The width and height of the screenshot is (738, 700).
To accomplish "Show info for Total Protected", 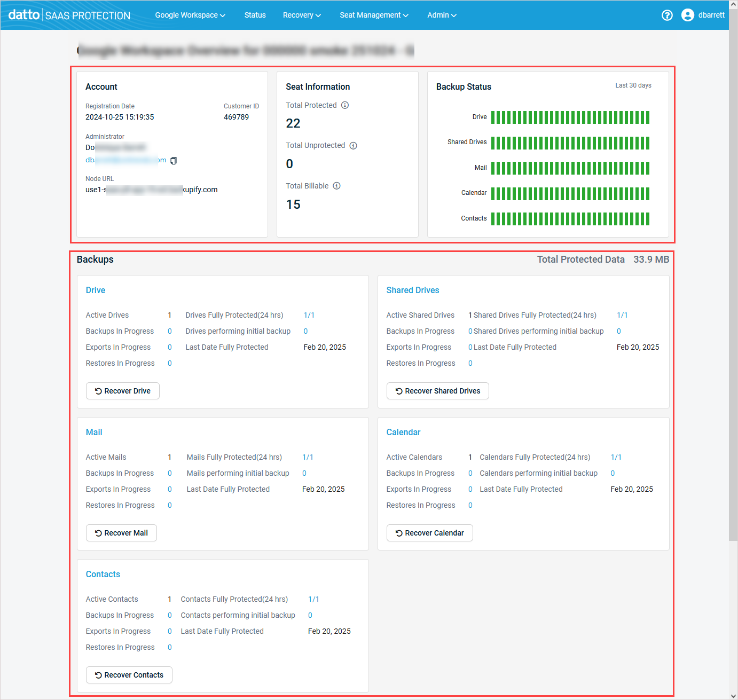I will pyautogui.click(x=345, y=105).
